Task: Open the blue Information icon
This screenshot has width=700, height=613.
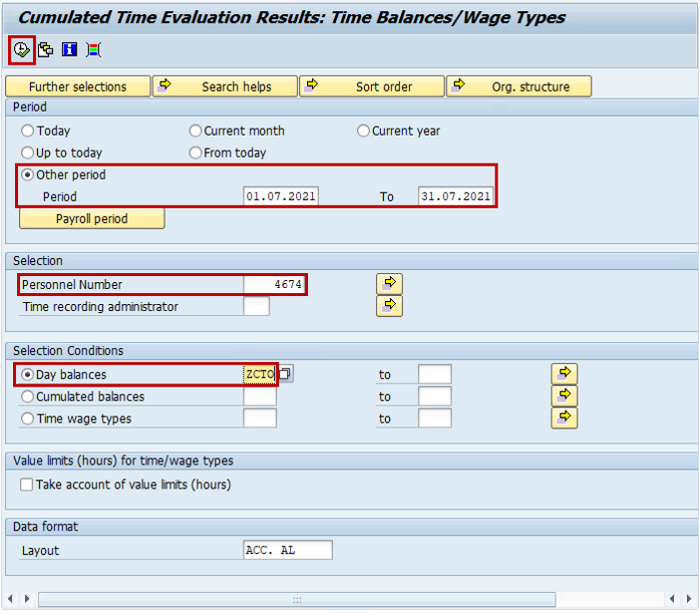Action: (69, 49)
